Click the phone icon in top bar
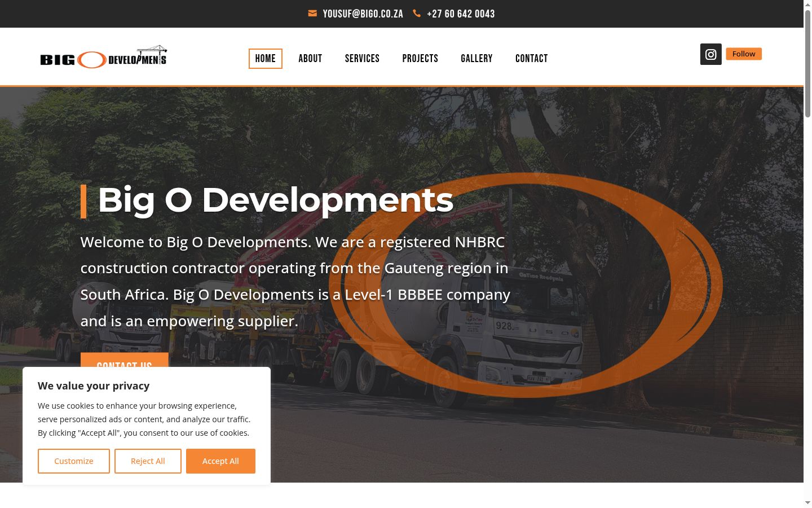This screenshot has width=812, height=508. (417, 14)
